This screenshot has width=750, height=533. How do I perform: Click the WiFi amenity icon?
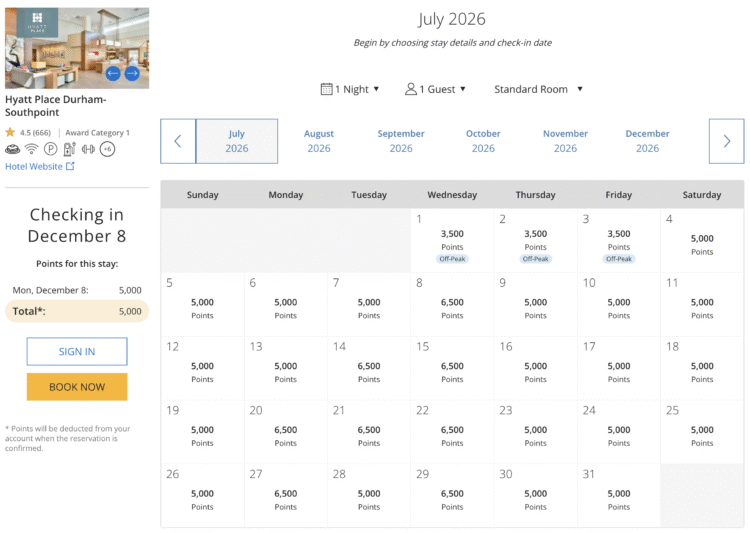click(32, 149)
